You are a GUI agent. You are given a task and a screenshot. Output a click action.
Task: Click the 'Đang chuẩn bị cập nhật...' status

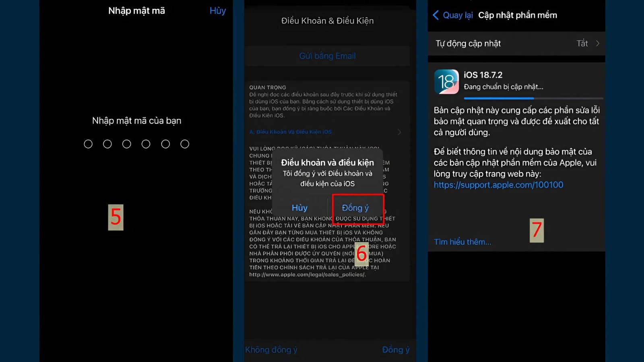coord(504,87)
